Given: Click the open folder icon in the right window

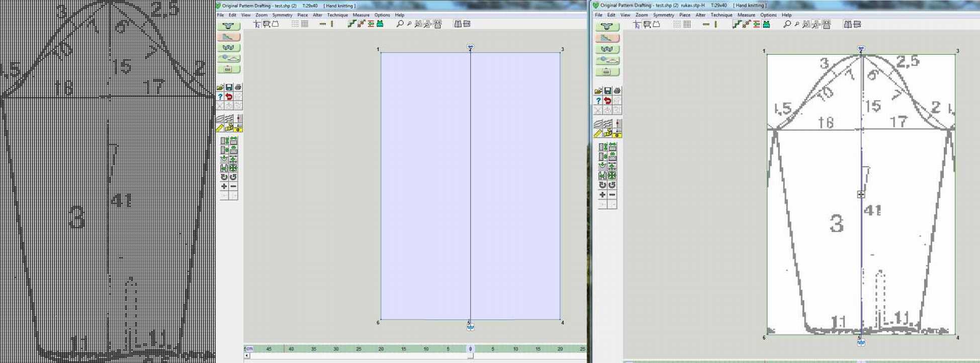Looking at the screenshot, I should 598,91.
